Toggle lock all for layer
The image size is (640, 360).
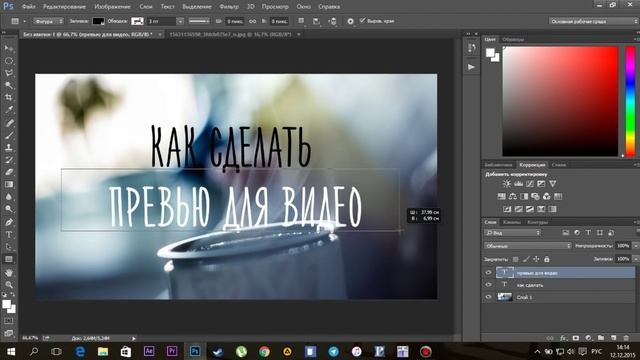click(547, 259)
